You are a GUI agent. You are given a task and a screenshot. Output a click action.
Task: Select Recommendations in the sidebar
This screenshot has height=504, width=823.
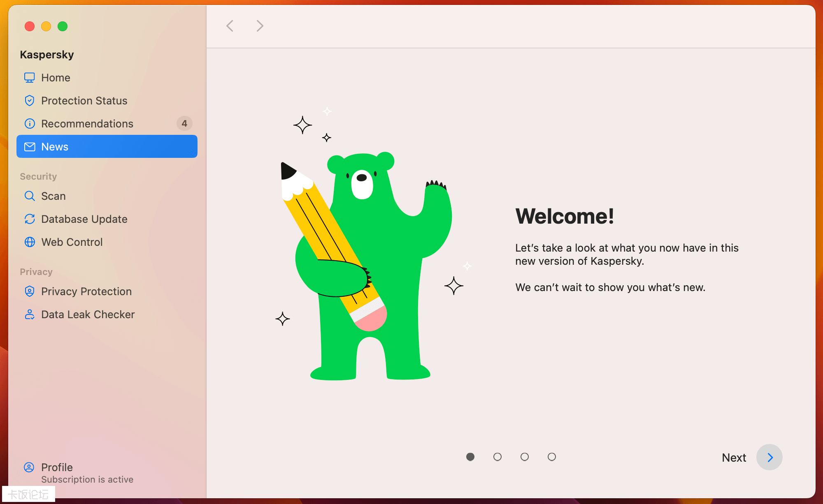tap(107, 124)
